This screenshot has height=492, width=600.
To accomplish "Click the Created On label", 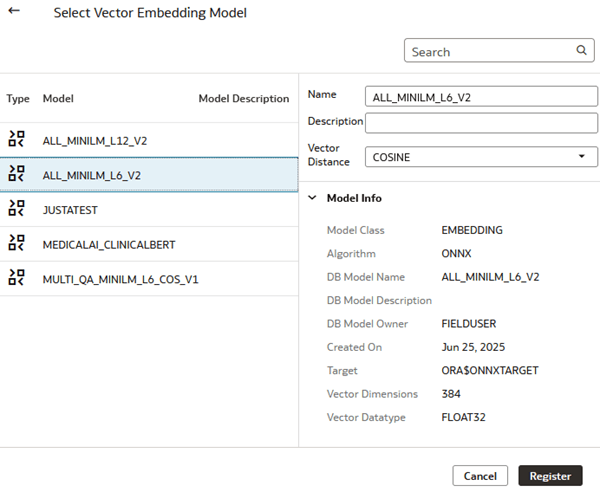I will pyautogui.click(x=354, y=347).
